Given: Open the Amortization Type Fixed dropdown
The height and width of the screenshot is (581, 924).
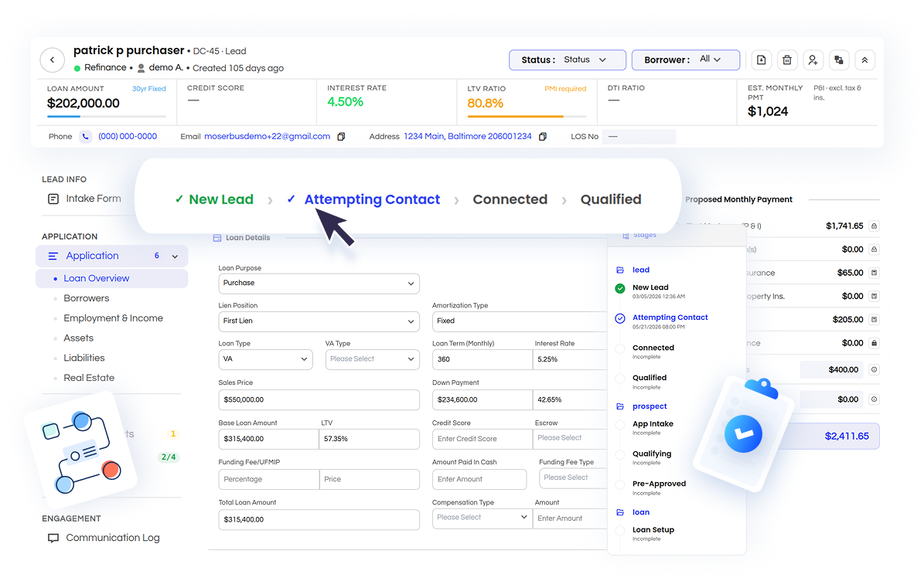Looking at the screenshot, I should (x=520, y=321).
